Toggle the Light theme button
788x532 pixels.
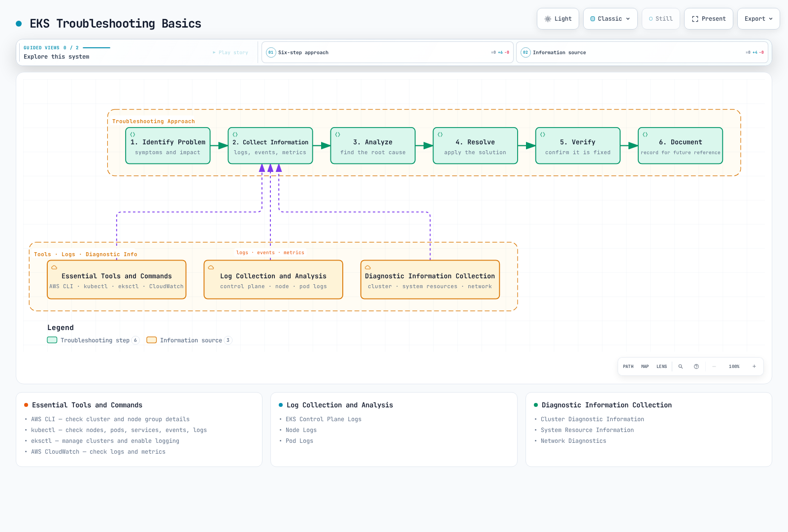pos(558,19)
